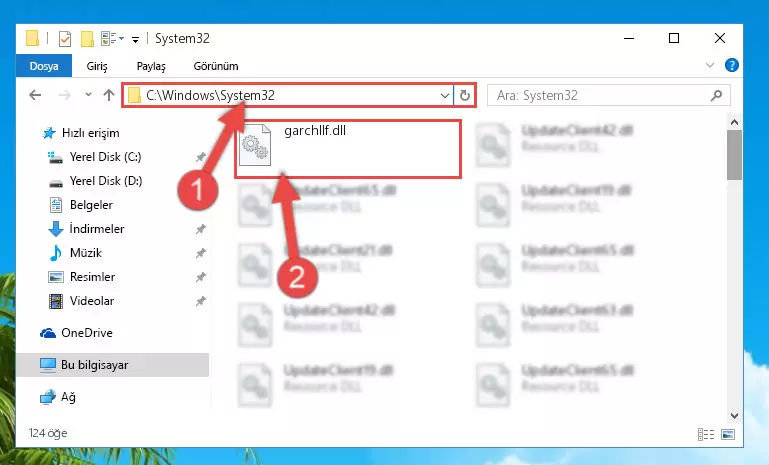Go back with the left arrow
Screen dimensions: 769x465
click(35, 95)
